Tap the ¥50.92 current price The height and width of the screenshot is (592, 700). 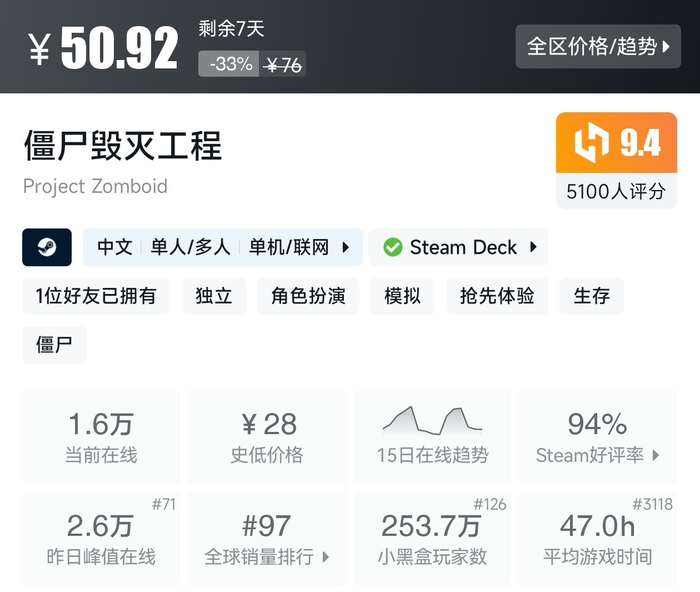click(x=103, y=48)
